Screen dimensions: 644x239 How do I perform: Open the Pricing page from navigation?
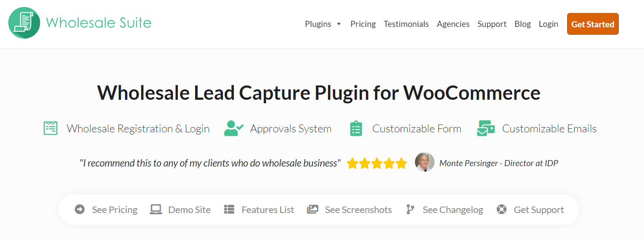point(363,24)
